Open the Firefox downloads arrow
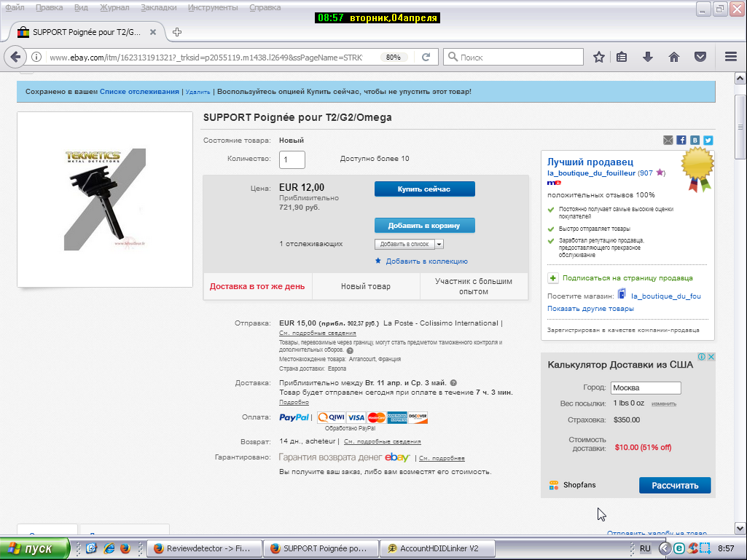This screenshot has height=560, width=747. pyautogui.click(x=648, y=57)
